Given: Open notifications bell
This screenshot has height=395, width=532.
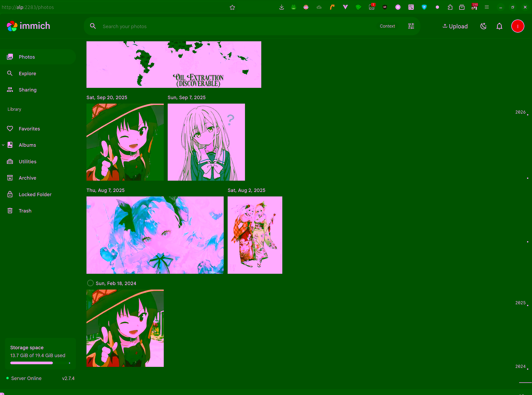Looking at the screenshot, I should tap(499, 26).
